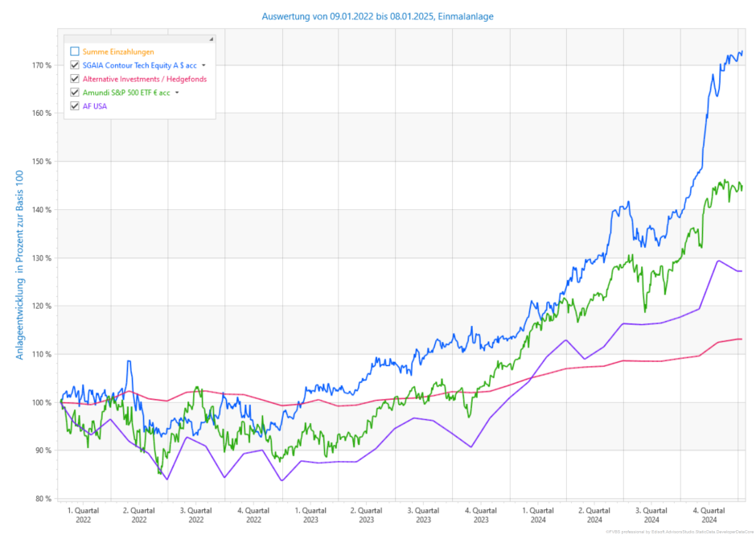The image size is (756, 535).
Task: Expand dropdown arrow next to Amundi S&P 500 ETF
Action: (x=177, y=93)
